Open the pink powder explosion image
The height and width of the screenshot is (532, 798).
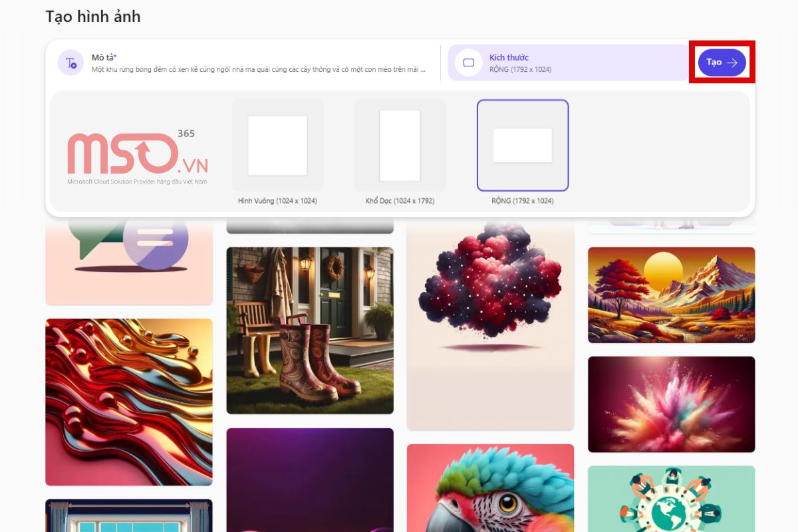pyautogui.click(x=672, y=404)
